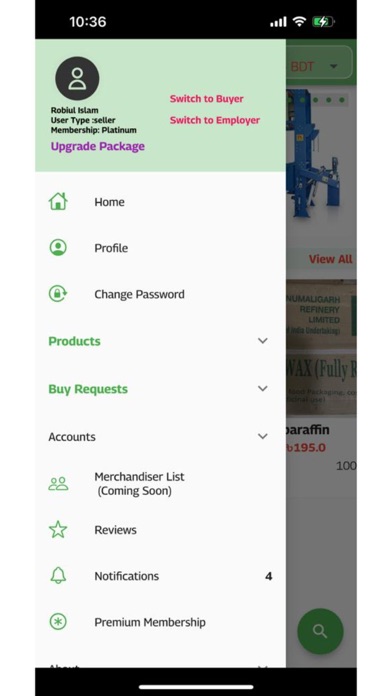Expand the Accounts section chevron

pyautogui.click(x=263, y=436)
